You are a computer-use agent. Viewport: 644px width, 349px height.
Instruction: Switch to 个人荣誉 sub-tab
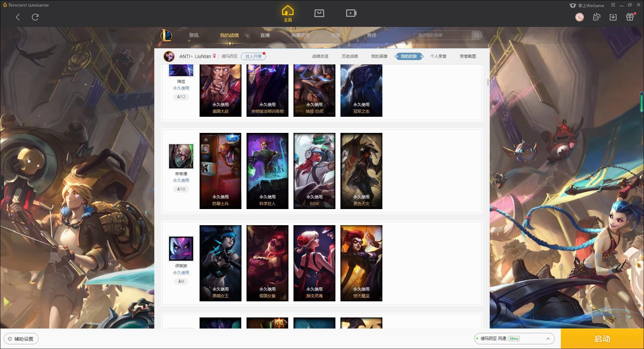438,56
